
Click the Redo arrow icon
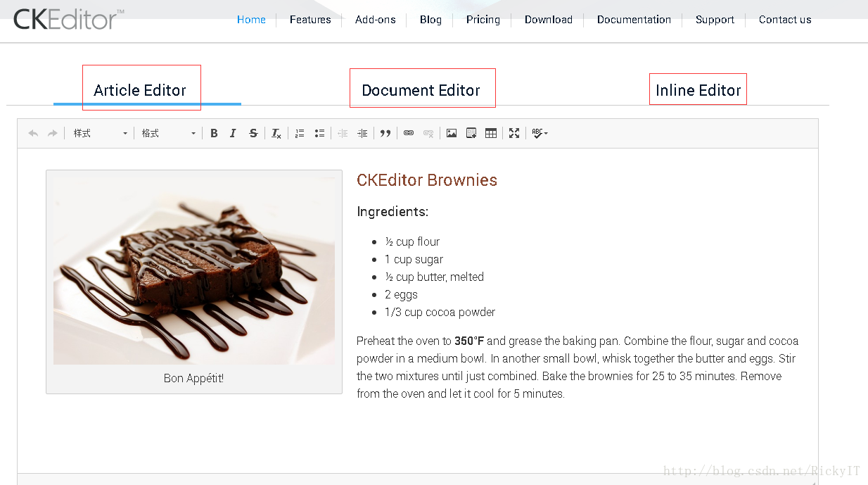click(52, 134)
